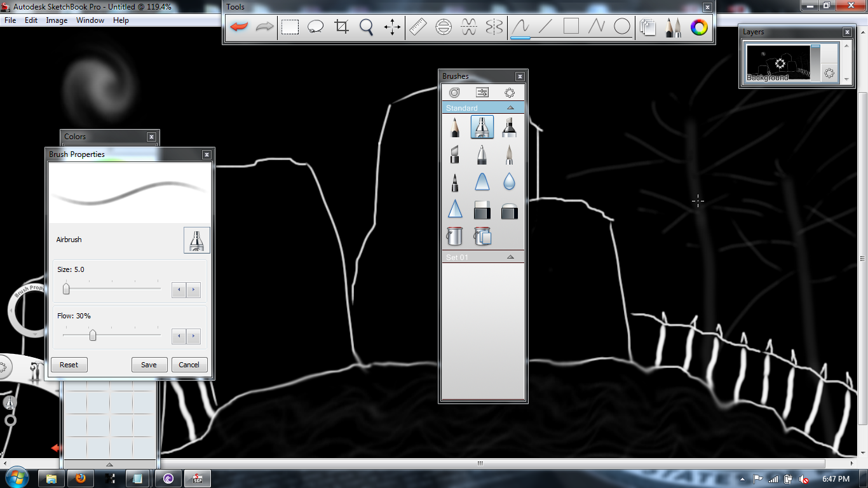Viewport: 868px width, 488px height.
Task: Choose the Crop tool
Action: 342,27
